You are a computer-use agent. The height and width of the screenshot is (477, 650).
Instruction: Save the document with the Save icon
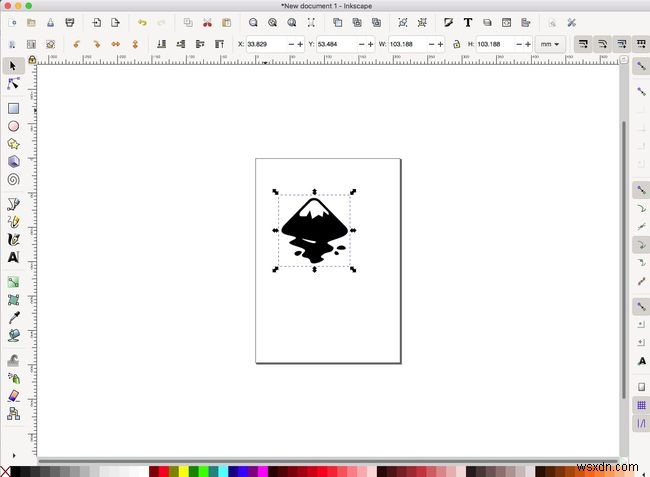tap(50, 23)
